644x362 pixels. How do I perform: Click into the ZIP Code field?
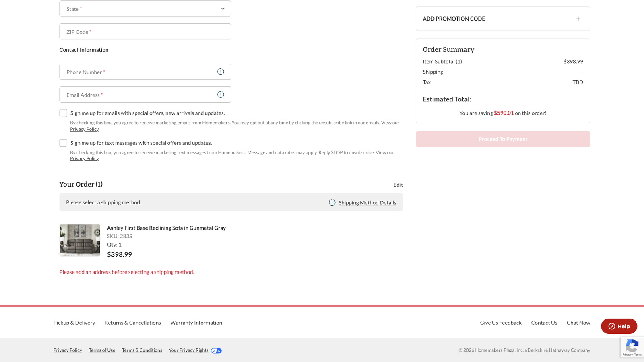[145, 32]
